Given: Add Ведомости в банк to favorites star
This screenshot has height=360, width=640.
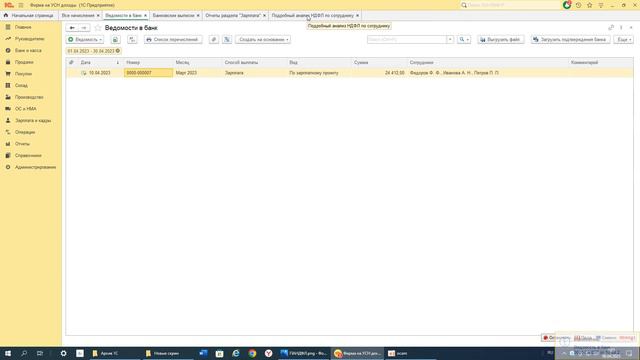Looking at the screenshot, I should 98,28.
